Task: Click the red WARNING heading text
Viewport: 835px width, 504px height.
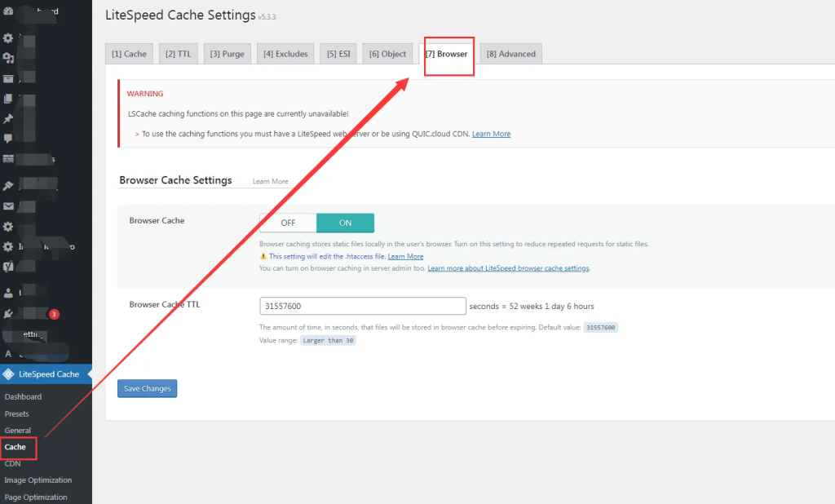Action: (145, 93)
